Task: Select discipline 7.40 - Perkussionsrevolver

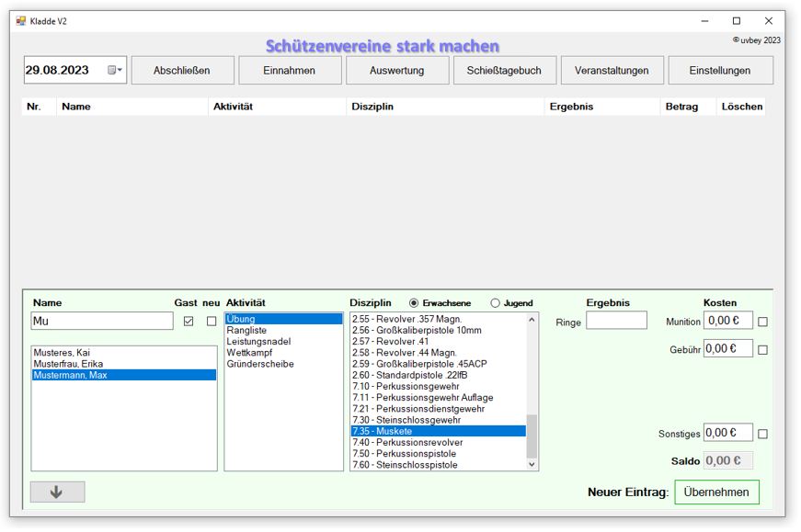Action: [439, 443]
